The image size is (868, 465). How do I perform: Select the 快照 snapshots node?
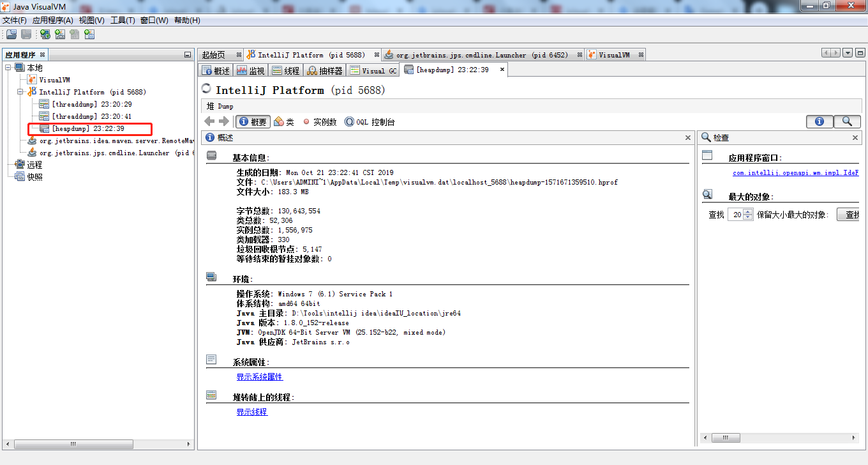(29, 177)
